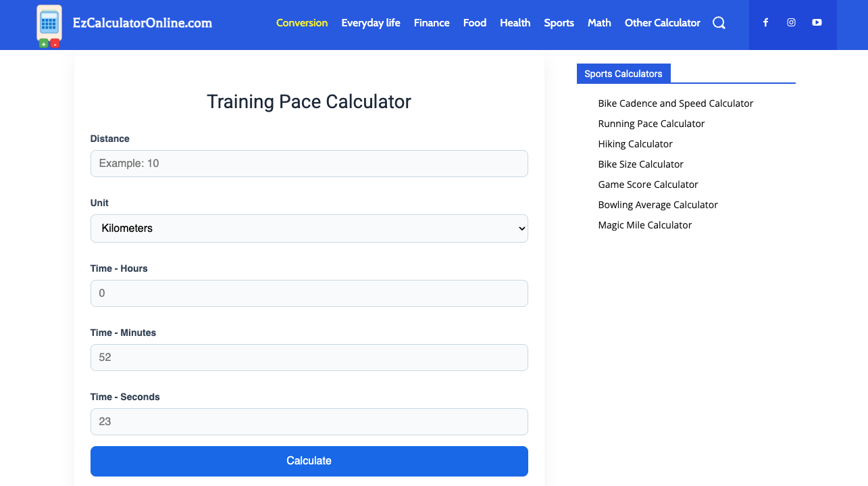Viewport: 868px width, 486px height.
Task: Open the Bike Size Calculator link
Action: coord(640,164)
